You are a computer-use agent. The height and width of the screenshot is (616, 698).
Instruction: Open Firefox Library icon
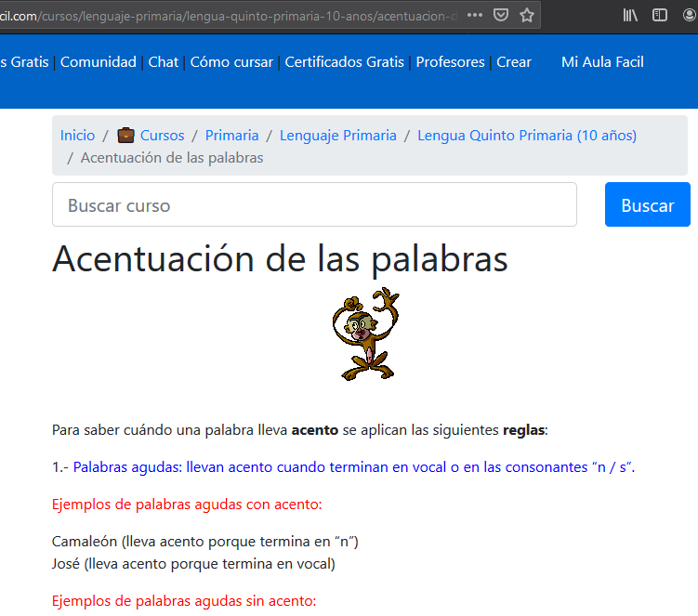(x=631, y=16)
